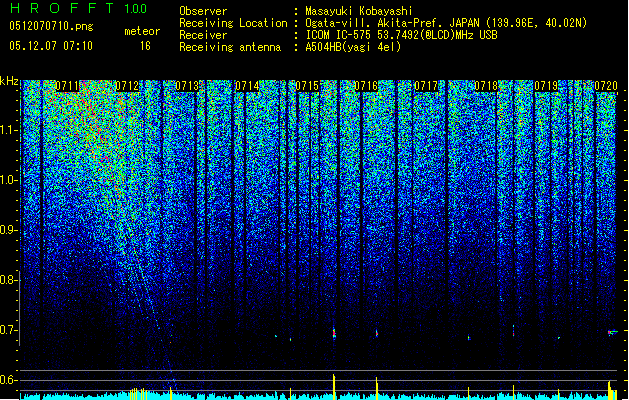Click the 0711 time marker
Viewport: 629px width, 400px height.
[67, 86]
